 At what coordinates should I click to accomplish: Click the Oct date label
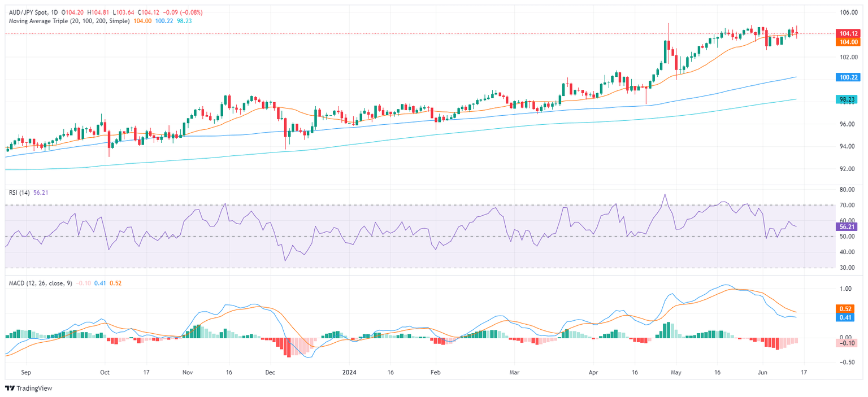tap(105, 373)
